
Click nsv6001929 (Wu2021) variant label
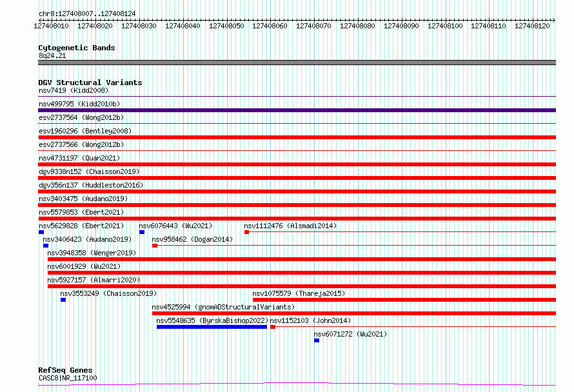84,266
